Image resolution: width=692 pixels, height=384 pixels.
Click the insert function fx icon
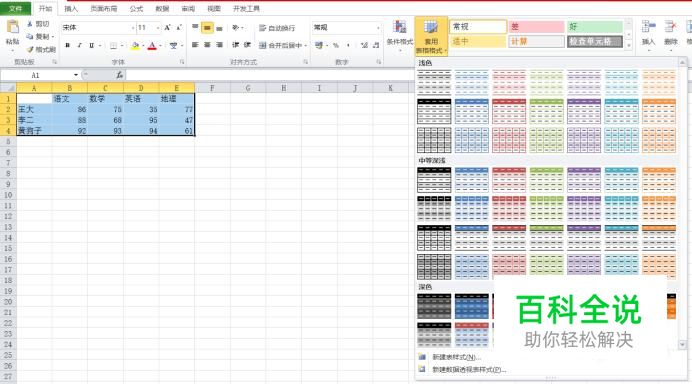(120, 75)
